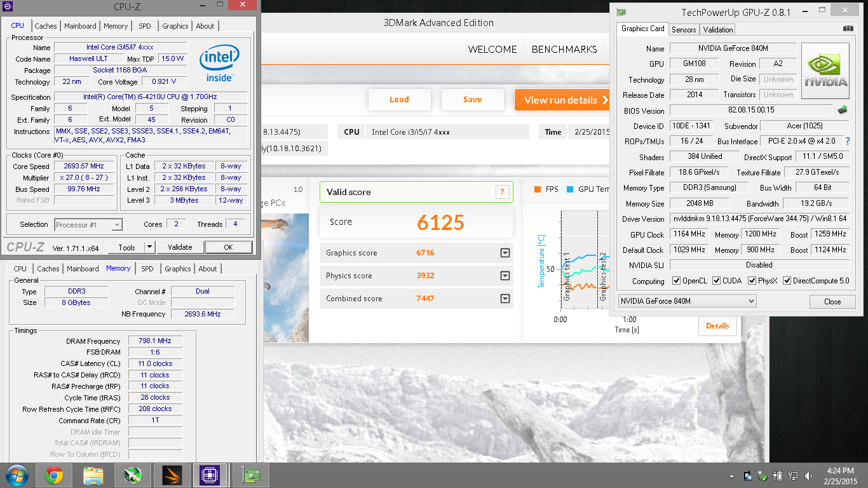Click the Bus Interface question mark
This screenshot has width=868, height=488.
pyautogui.click(x=847, y=141)
